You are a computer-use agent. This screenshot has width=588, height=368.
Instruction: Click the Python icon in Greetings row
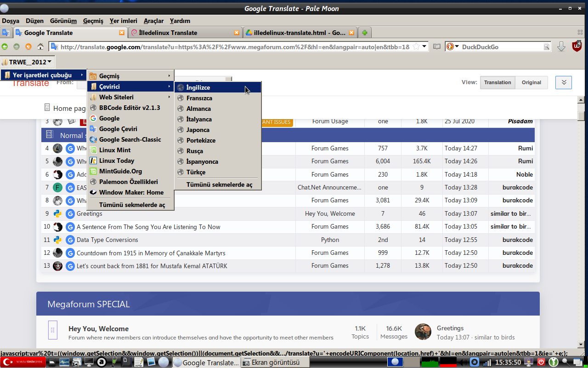coord(57,213)
